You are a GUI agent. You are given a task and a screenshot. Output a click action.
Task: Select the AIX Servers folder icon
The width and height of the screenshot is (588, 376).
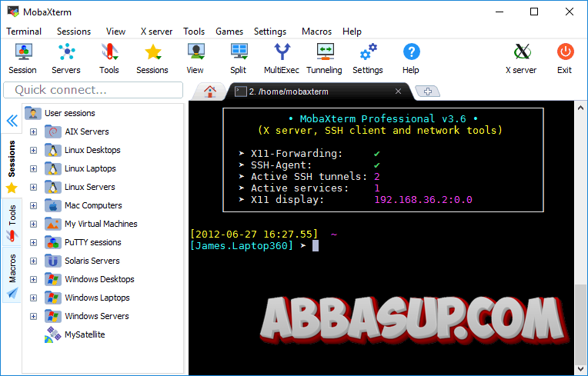(x=53, y=131)
